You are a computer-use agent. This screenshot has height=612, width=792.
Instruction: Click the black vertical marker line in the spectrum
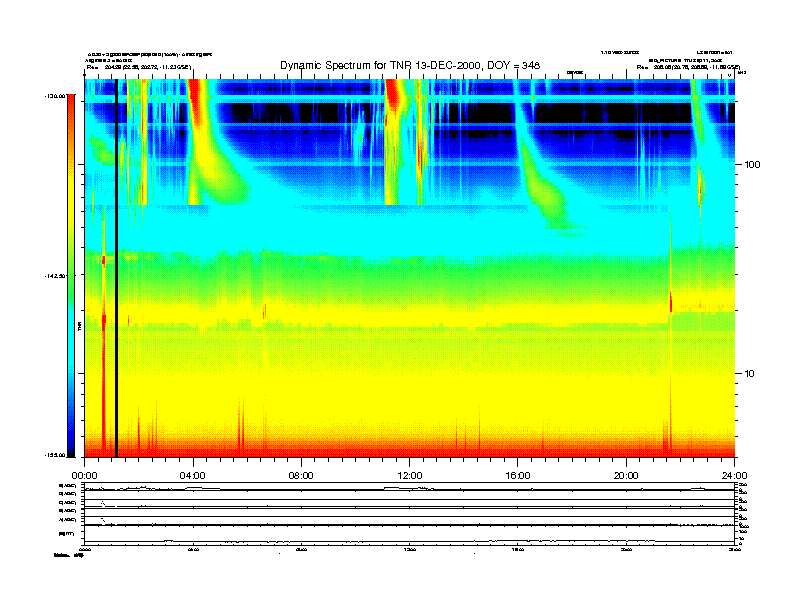click(x=116, y=268)
